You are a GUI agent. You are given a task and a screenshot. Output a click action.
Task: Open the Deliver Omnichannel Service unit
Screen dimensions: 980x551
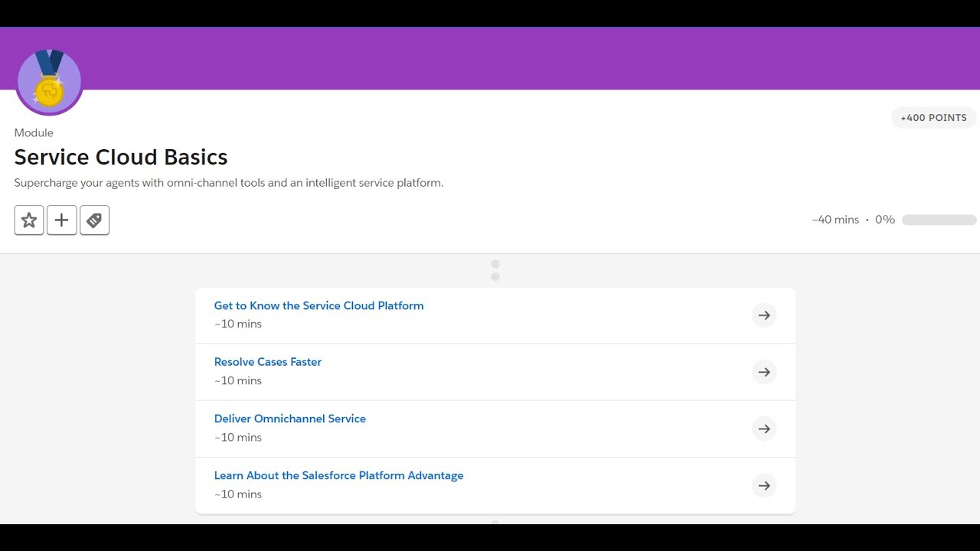pos(290,419)
